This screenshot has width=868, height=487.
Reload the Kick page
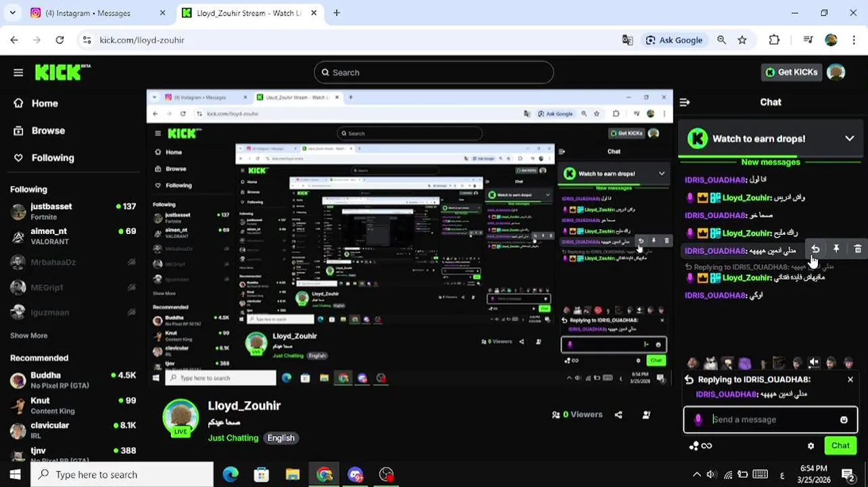pos(59,40)
